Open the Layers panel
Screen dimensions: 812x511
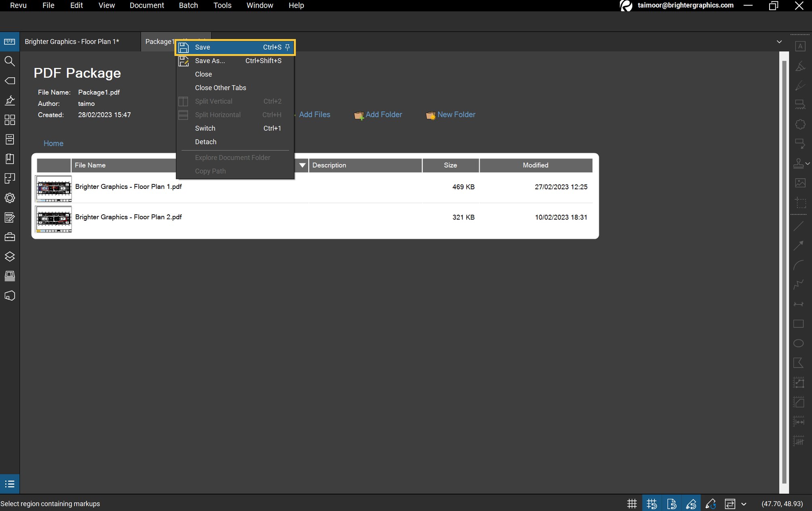[10, 256]
